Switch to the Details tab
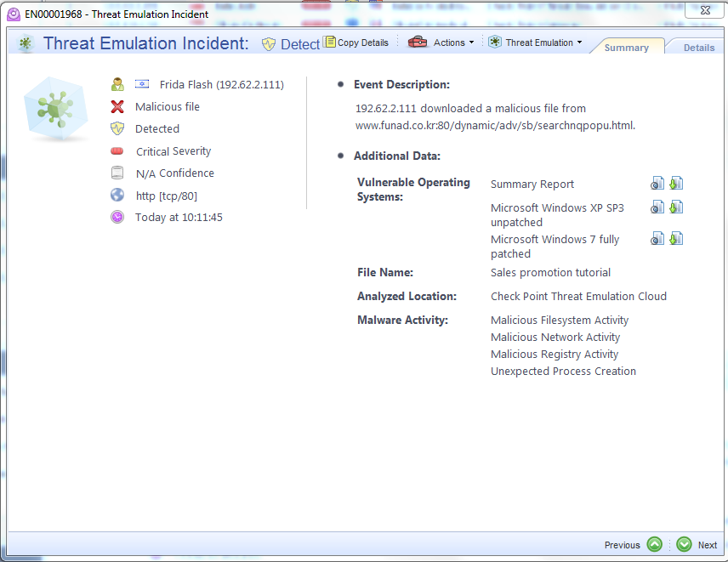This screenshot has width=728, height=562. 699,48
